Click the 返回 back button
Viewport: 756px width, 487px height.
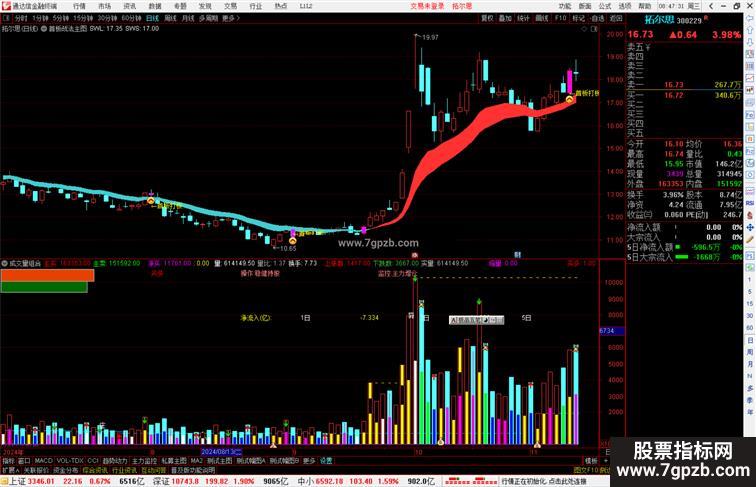[x=616, y=18]
